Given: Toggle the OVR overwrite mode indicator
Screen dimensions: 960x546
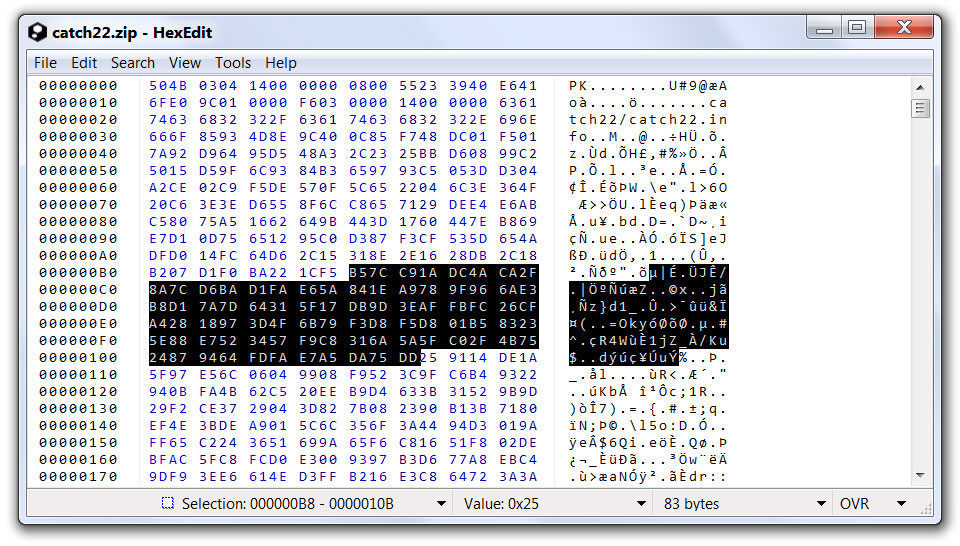Looking at the screenshot, I should coord(855,504).
